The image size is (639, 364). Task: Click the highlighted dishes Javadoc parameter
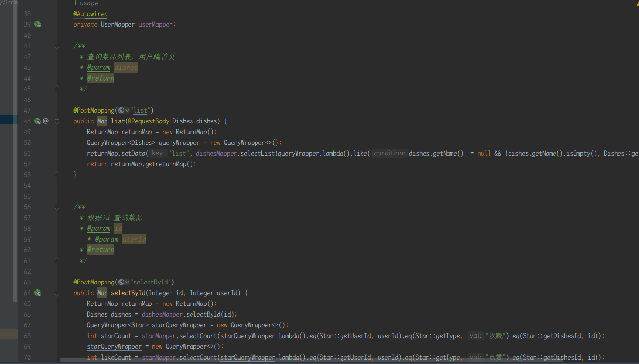[126, 67]
